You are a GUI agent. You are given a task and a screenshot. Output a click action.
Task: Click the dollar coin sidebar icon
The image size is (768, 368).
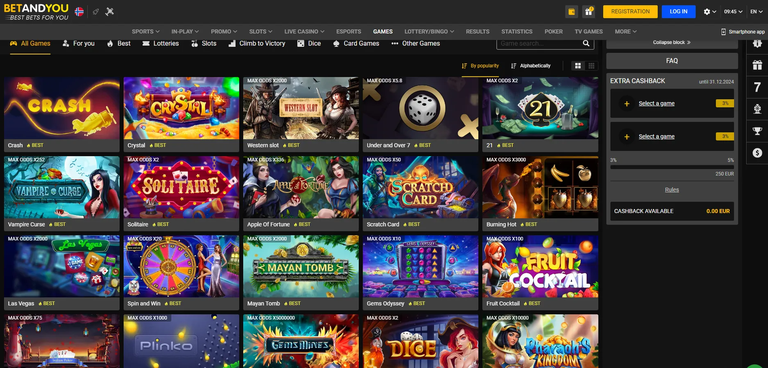(757, 153)
